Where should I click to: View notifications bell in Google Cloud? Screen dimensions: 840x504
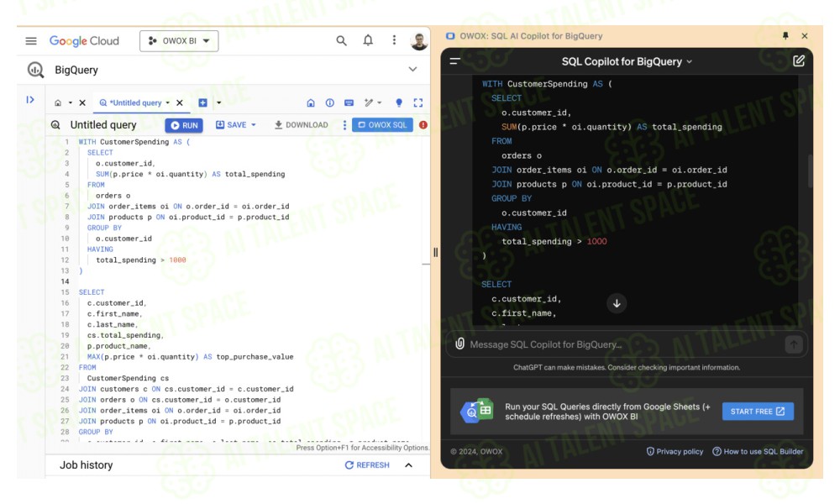tap(368, 40)
